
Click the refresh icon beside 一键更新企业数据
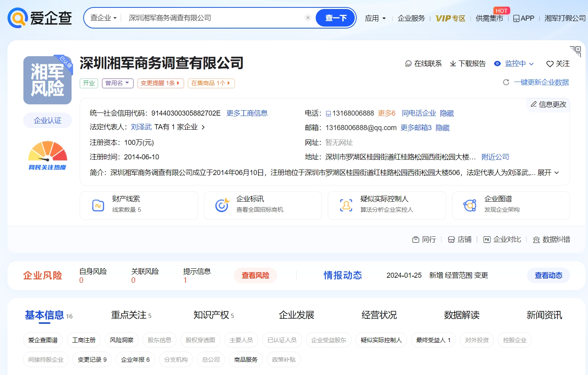[506, 82]
